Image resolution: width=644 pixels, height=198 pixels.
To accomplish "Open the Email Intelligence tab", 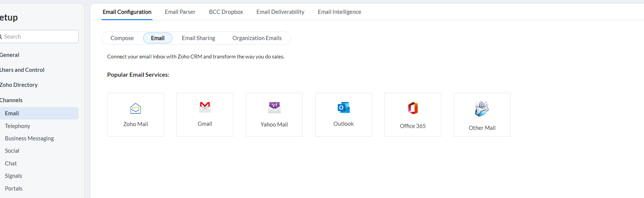I will (339, 12).
